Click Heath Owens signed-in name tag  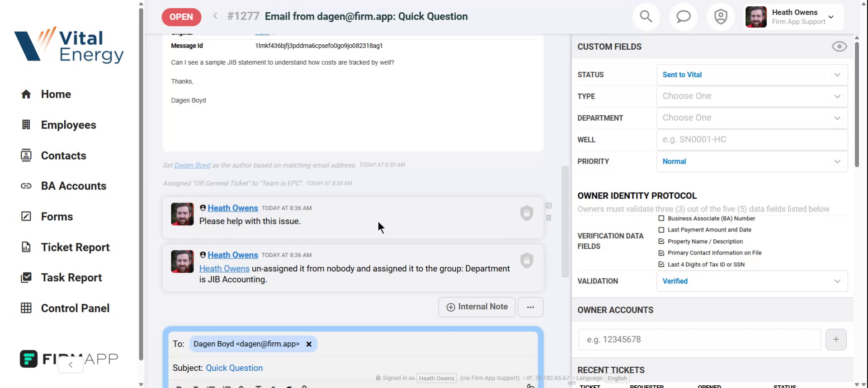point(436,379)
